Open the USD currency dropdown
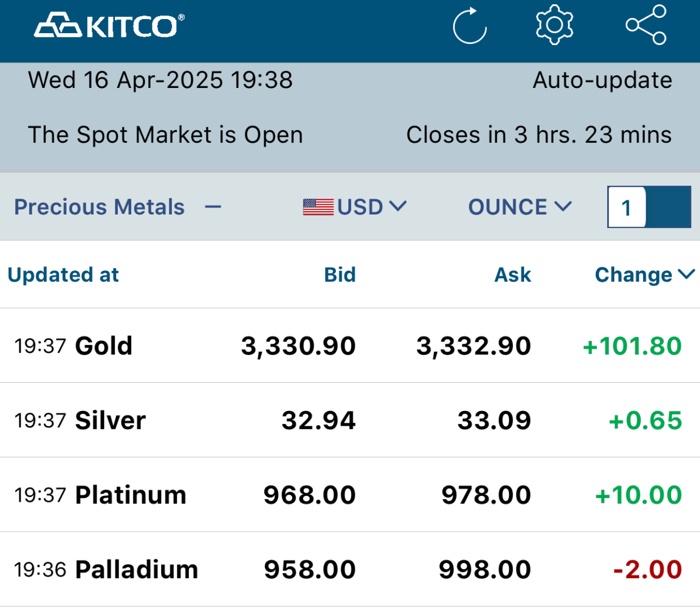 [371, 207]
